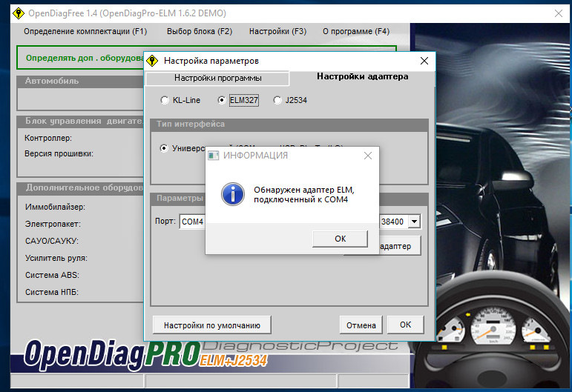Click the ИНФОРМАЦИЯ dialog title icon
Viewport: 572px width, 392px height.
pyautogui.click(x=213, y=156)
